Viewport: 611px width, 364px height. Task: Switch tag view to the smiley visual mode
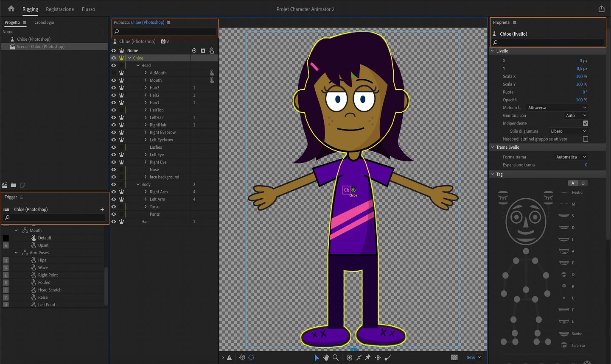[583, 183]
